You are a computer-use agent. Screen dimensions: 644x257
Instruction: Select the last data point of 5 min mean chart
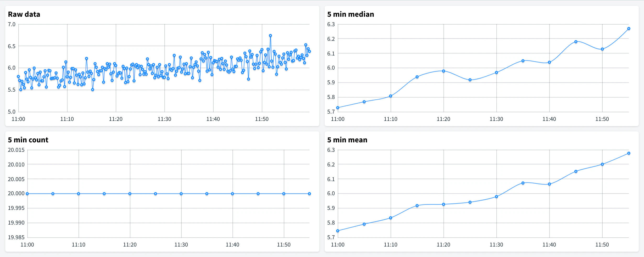(629, 153)
